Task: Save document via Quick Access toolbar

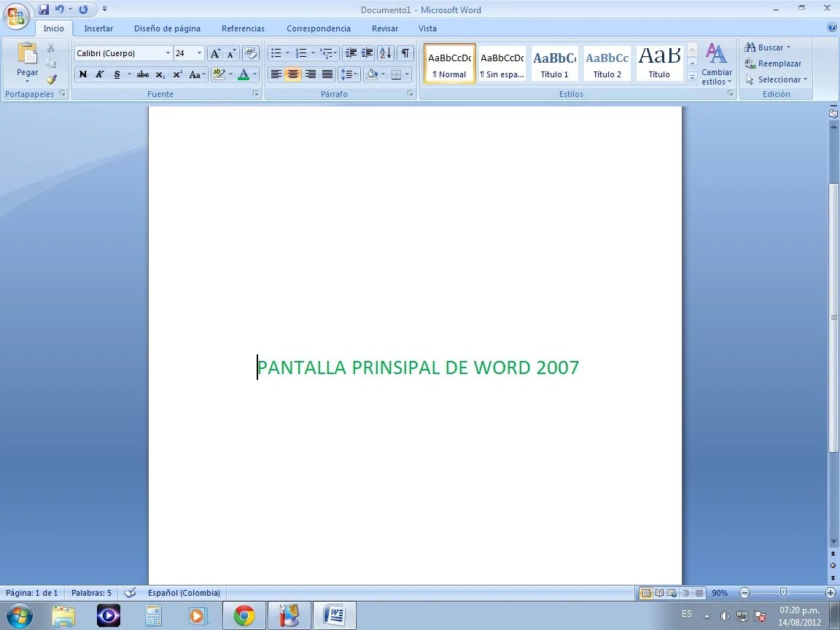Action: (x=44, y=9)
